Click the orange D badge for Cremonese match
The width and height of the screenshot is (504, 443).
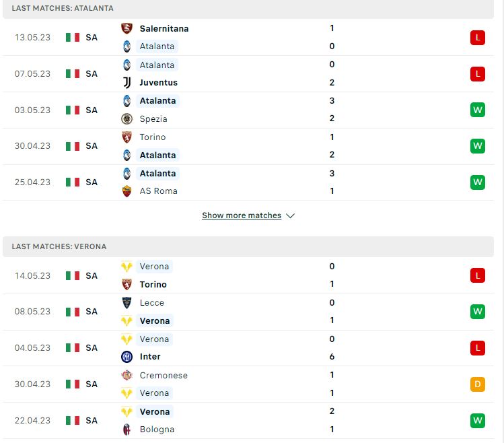477,384
